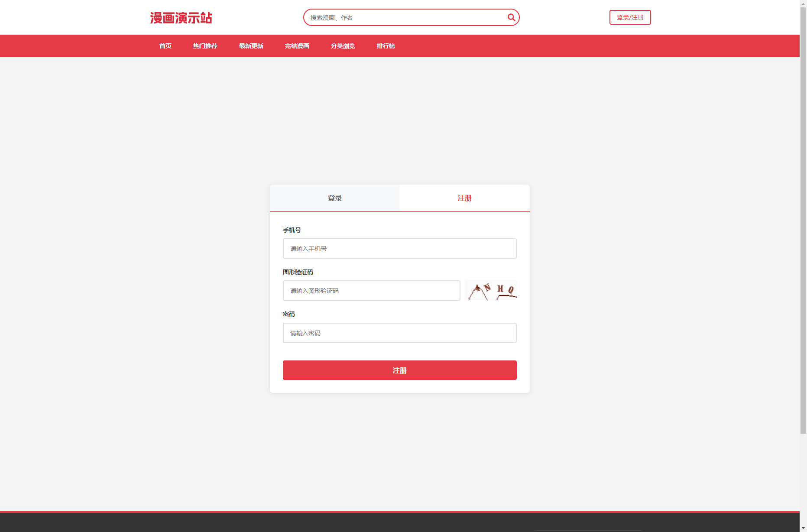Click the 密码 field label
The width and height of the screenshot is (807, 532).
click(x=288, y=314)
